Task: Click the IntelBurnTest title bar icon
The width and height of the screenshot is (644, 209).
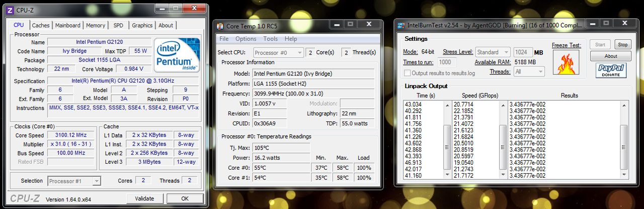Action: (x=401, y=25)
